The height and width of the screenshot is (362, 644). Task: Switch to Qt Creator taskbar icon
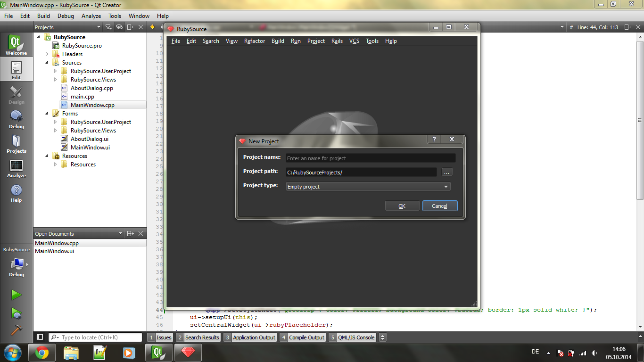pyautogui.click(x=158, y=353)
